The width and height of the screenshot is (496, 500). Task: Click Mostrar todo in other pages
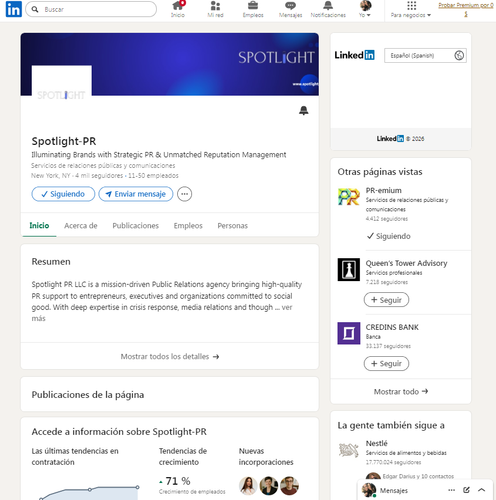point(401,391)
